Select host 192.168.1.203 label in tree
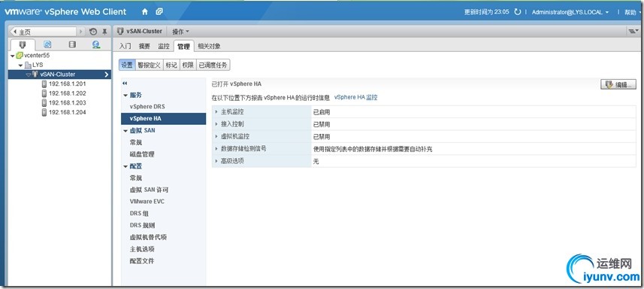This screenshot has width=644, height=289. [68, 103]
